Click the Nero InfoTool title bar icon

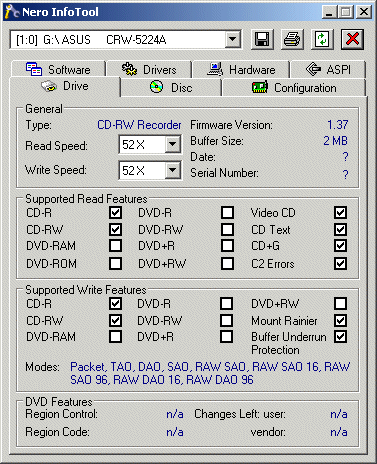pos(12,12)
